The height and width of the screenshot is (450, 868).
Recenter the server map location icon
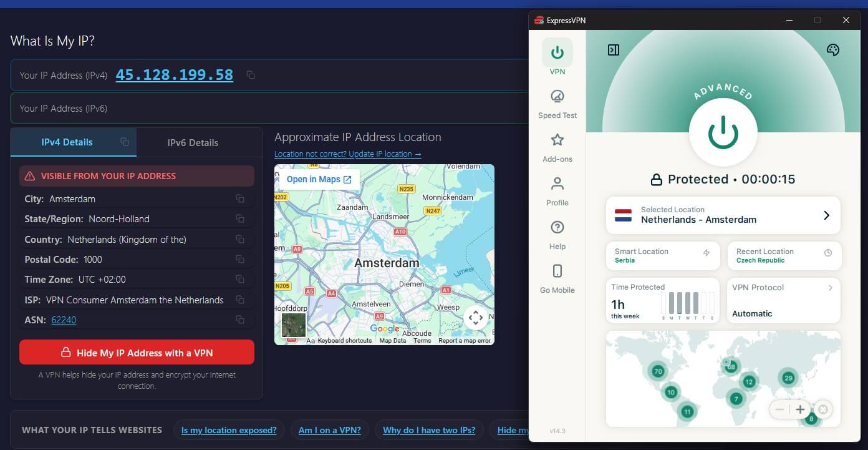tap(823, 409)
